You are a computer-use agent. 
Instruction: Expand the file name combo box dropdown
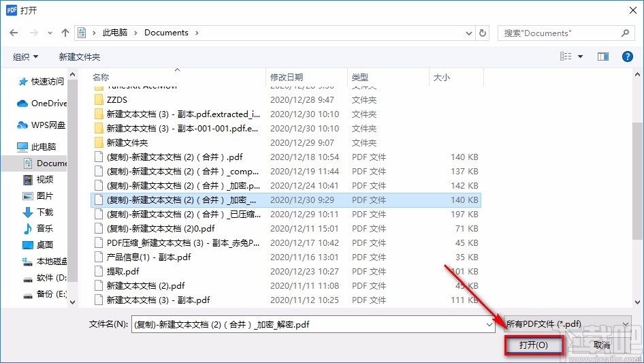(x=489, y=324)
